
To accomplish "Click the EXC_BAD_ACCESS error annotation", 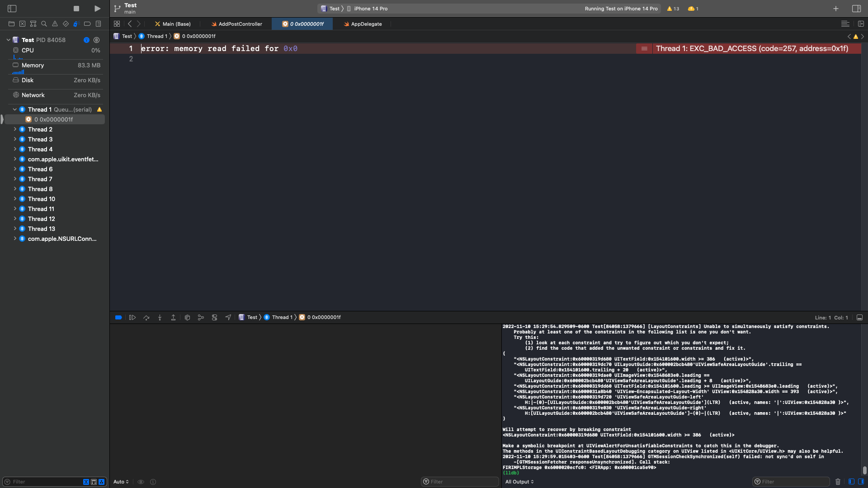I will (751, 48).
